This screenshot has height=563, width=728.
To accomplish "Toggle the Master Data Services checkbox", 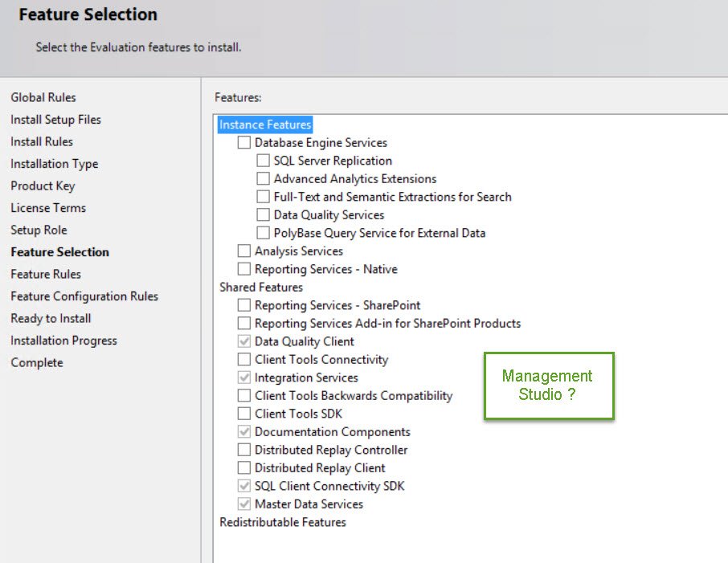I will point(244,504).
